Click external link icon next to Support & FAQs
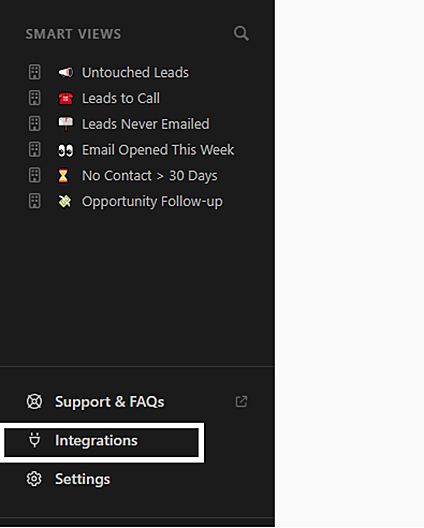The image size is (424, 528). [241, 401]
